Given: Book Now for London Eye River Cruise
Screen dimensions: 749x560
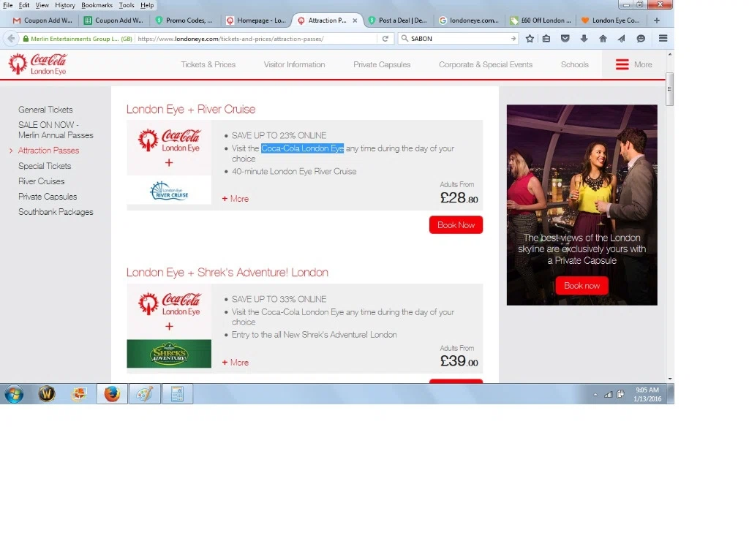Looking at the screenshot, I should (x=456, y=225).
